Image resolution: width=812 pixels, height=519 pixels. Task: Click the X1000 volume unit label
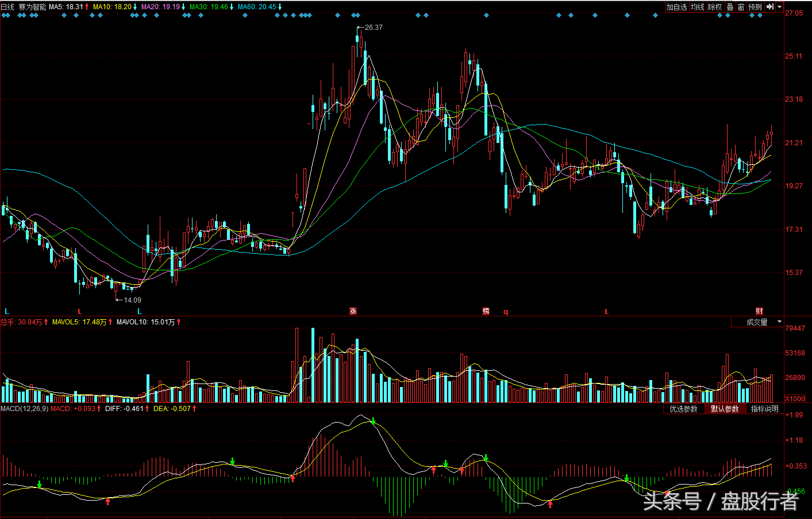(x=795, y=398)
